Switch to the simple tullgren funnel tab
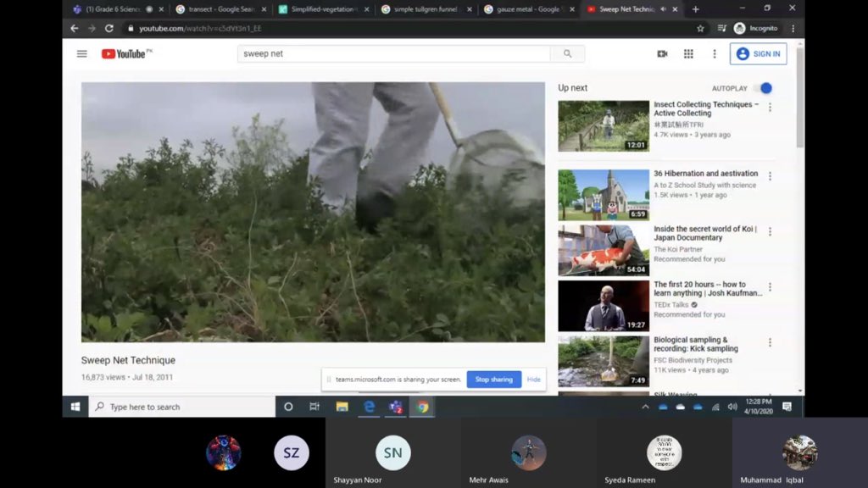The width and height of the screenshot is (868, 488). (x=426, y=9)
